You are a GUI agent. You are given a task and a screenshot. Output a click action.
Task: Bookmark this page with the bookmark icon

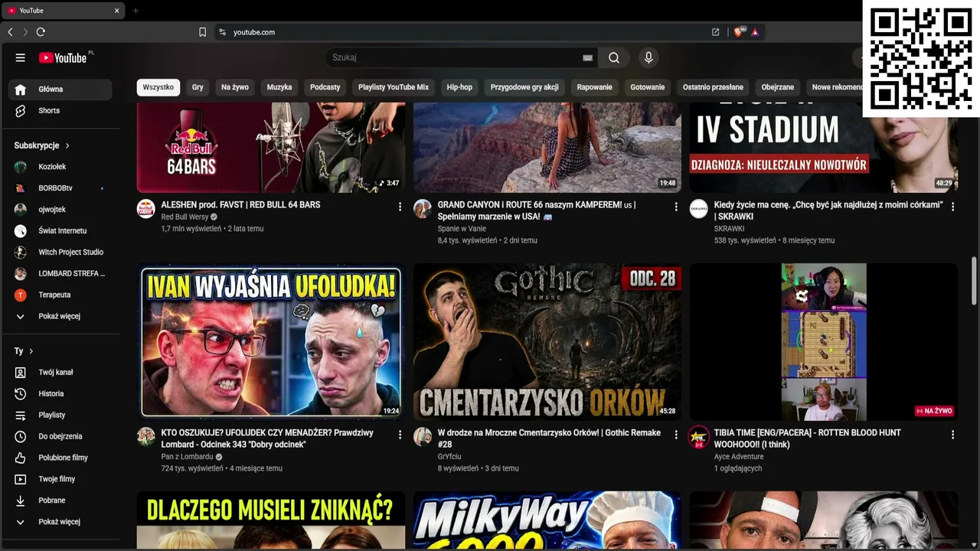pyautogui.click(x=202, y=32)
